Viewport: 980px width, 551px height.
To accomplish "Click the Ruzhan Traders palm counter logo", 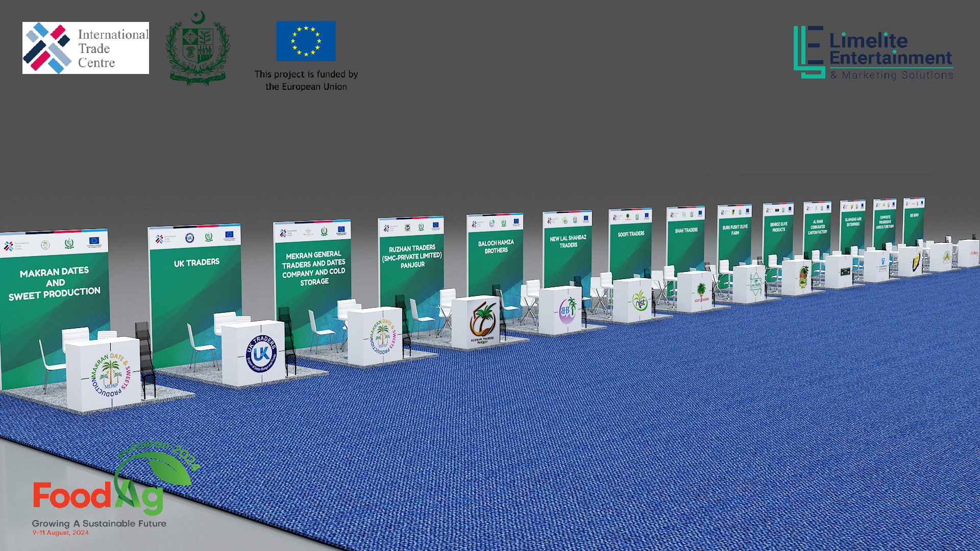I will [x=482, y=320].
